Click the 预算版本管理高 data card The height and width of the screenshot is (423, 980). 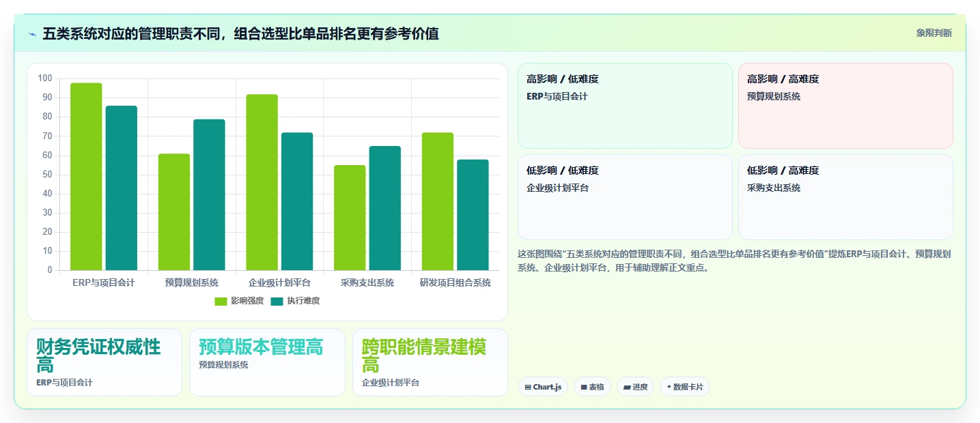[267, 362]
